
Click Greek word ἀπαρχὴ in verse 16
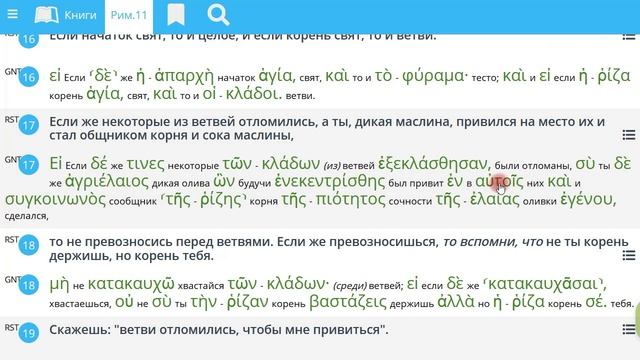point(184,76)
